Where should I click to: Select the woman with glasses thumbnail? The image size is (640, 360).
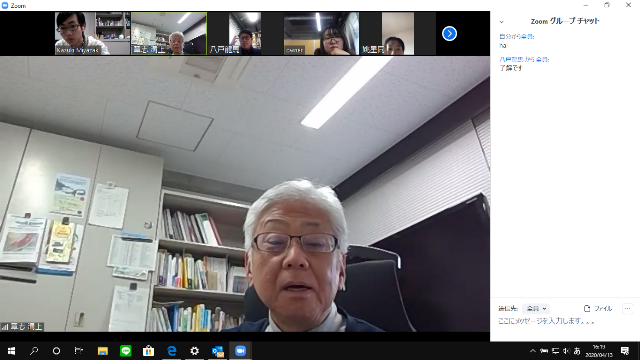pos(321,33)
